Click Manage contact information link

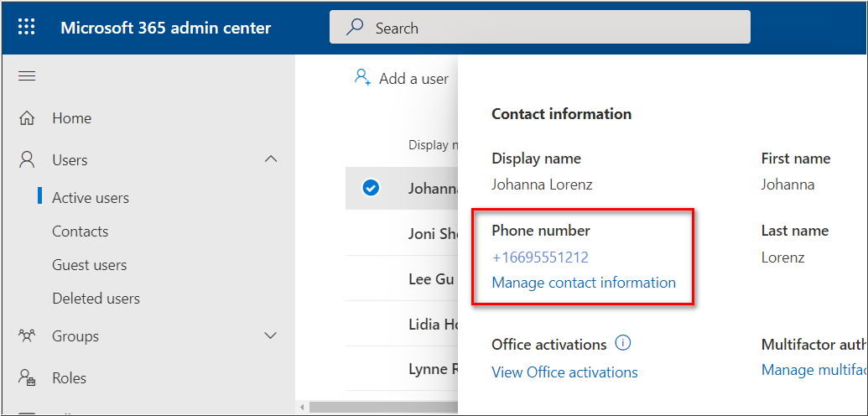coord(584,283)
